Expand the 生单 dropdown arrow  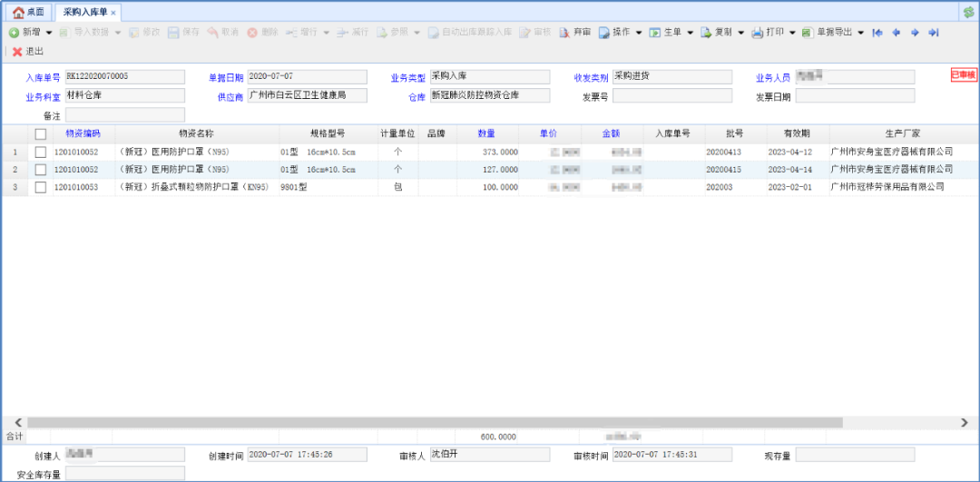pos(690,33)
